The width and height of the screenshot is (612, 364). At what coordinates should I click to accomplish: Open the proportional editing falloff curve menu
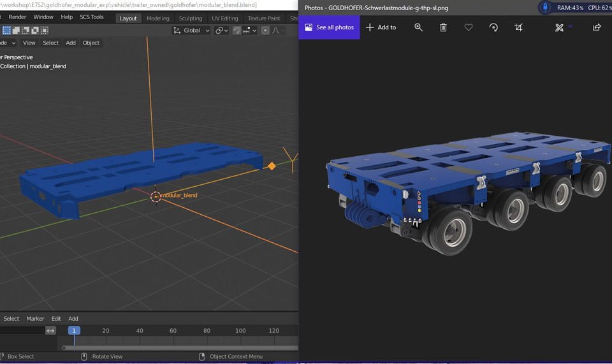click(x=278, y=31)
